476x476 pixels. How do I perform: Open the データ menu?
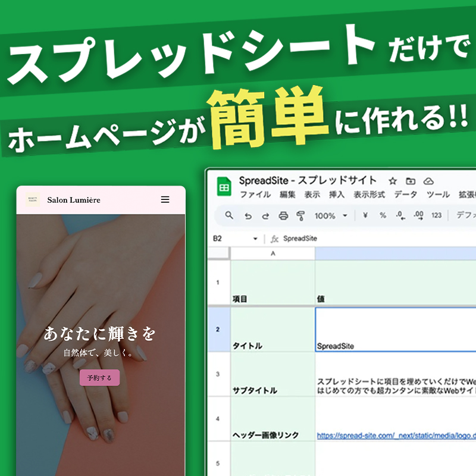pyautogui.click(x=405, y=195)
